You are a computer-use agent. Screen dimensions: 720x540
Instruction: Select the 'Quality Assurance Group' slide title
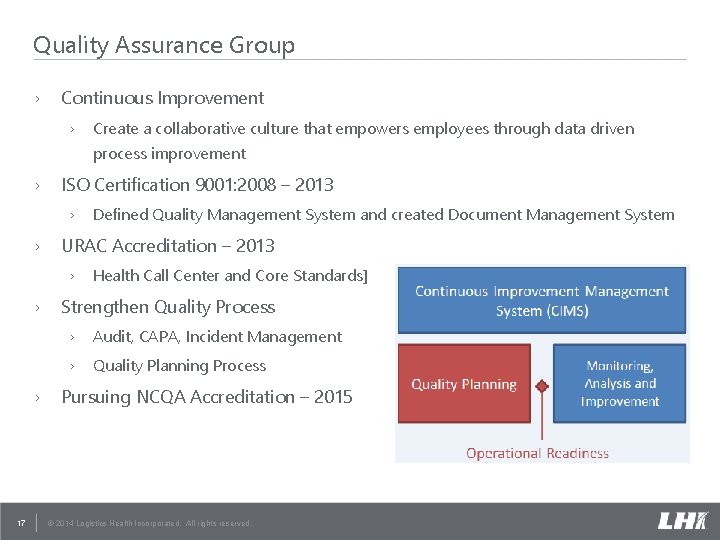tap(164, 45)
